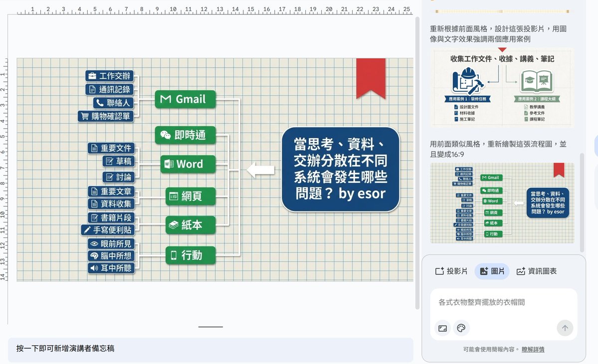Switch to the 投影片 generation tab
This screenshot has width=598, height=364.
click(x=451, y=271)
